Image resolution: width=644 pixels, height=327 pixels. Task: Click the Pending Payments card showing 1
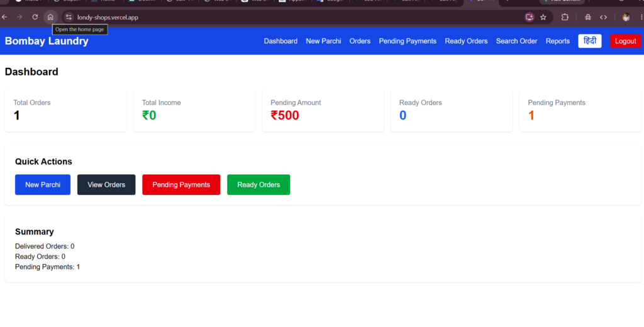pyautogui.click(x=580, y=111)
